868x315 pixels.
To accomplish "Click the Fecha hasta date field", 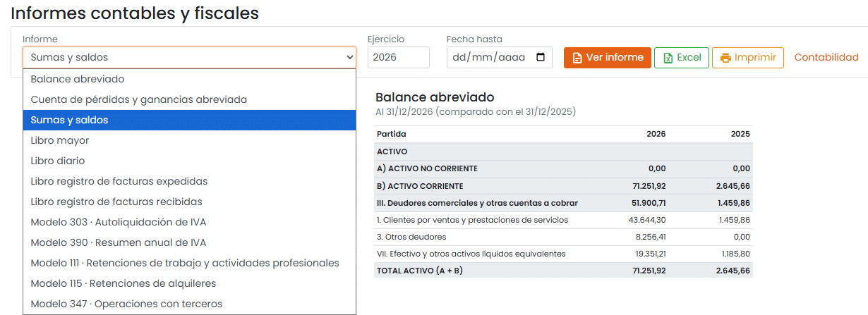I will 500,58.
